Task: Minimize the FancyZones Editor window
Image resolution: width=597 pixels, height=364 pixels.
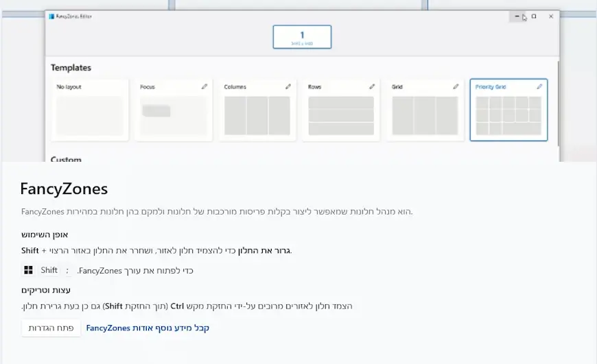Action: coord(517,16)
